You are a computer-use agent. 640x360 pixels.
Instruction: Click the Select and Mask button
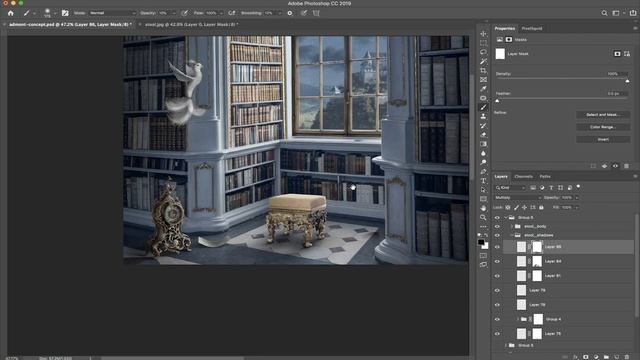603,115
